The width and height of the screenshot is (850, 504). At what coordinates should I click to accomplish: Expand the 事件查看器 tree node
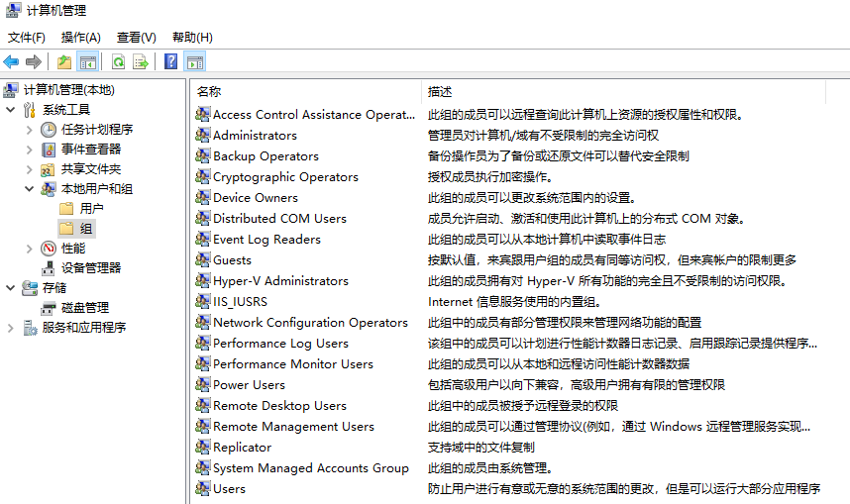pos(30,151)
